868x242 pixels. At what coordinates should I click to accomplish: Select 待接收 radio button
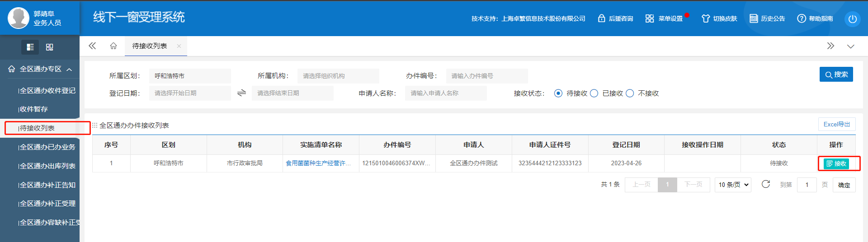(x=558, y=93)
